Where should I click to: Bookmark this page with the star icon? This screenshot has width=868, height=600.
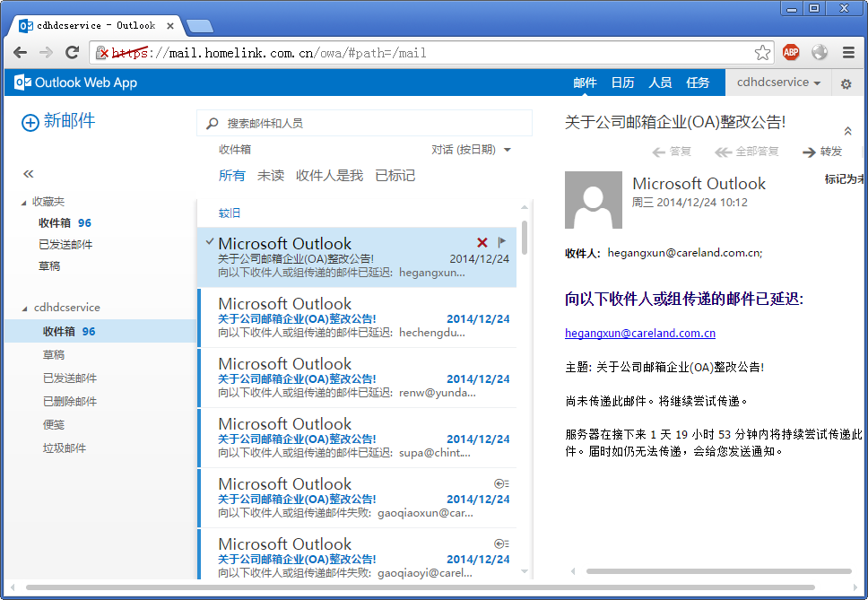click(x=762, y=53)
